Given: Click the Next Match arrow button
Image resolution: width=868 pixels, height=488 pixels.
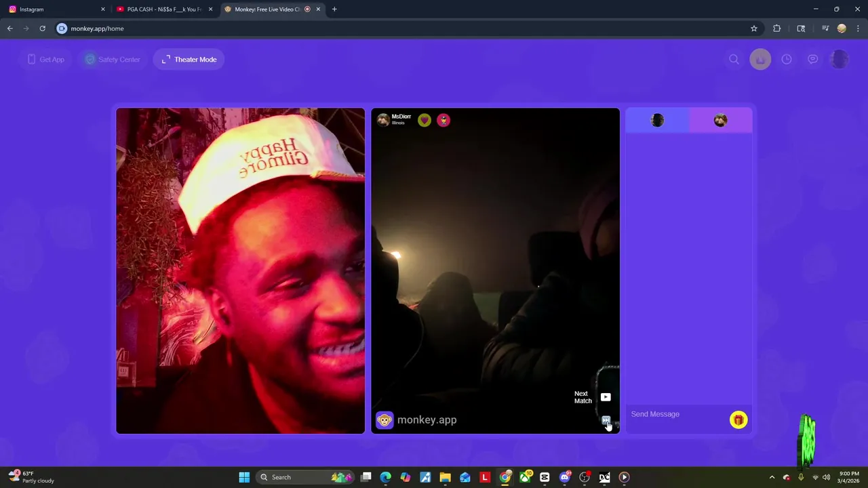Looking at the screenshot, I should click(606, 397).
